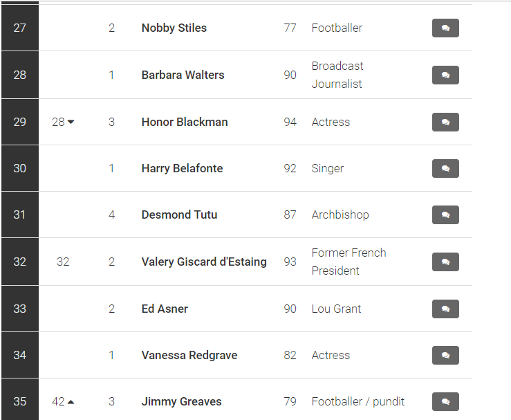Screen dimensions: 511x420
Task: Click the comment icon beside Honor Blackman
Action: click(x=445, y=122)
